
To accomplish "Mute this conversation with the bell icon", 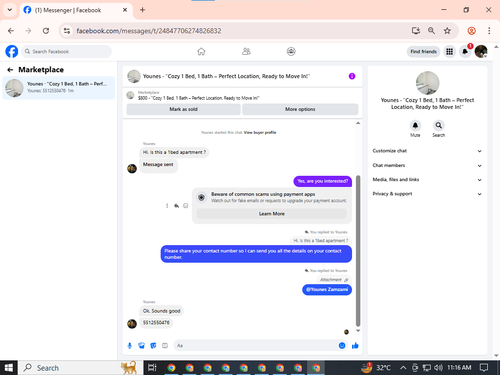I will 415,126.
